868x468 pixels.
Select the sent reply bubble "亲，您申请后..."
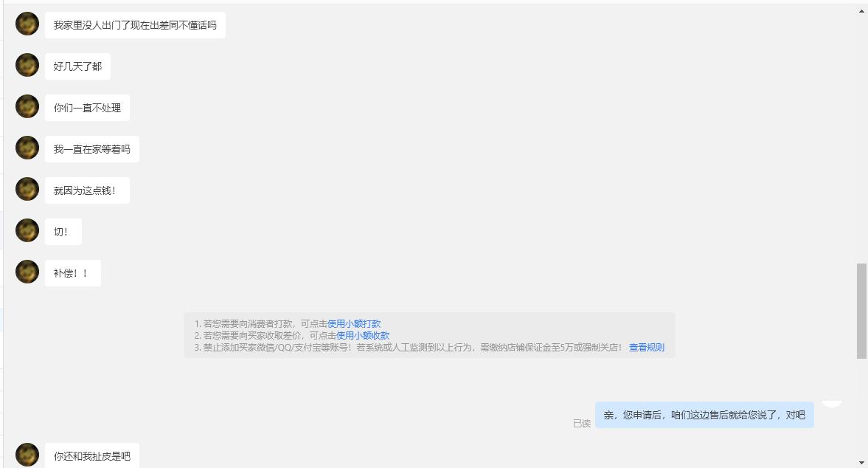(x=704, y=416)
